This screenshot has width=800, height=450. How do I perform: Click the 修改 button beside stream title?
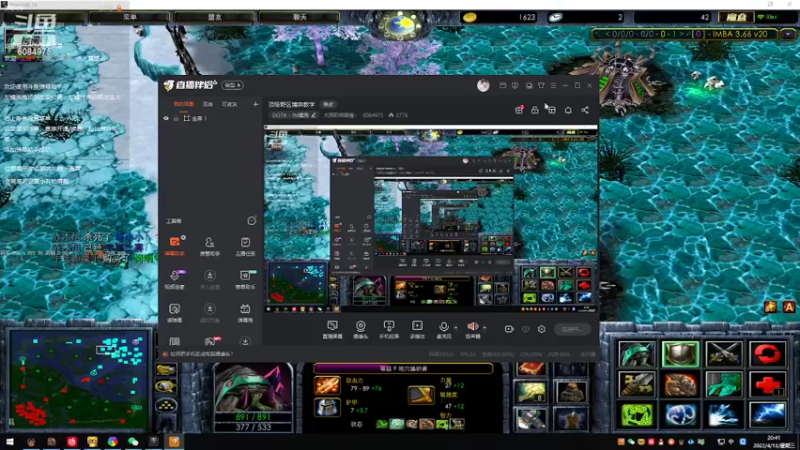click(x=328, y=105)
